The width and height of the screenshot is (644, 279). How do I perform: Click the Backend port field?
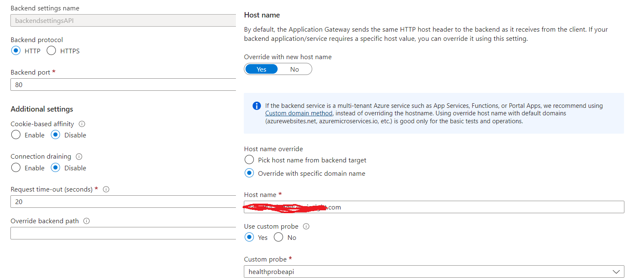tap(123, 85)
